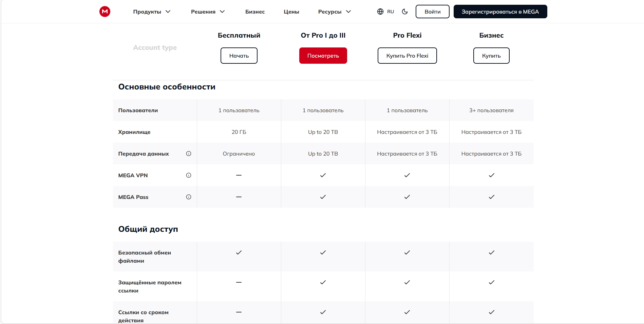The image size is (644, 324).
Task: Click the MEGA Pass dash for Бесплатный
Action: [239, 197]
